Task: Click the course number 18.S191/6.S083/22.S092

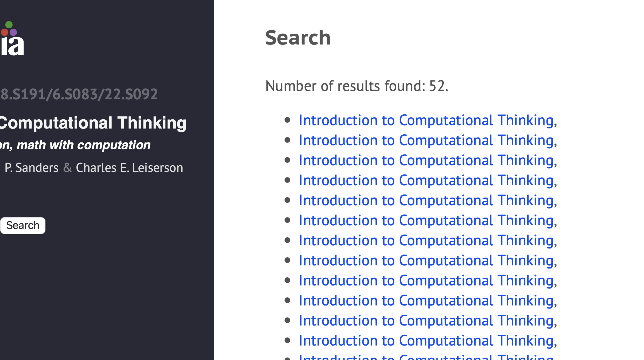Action: 79,94
